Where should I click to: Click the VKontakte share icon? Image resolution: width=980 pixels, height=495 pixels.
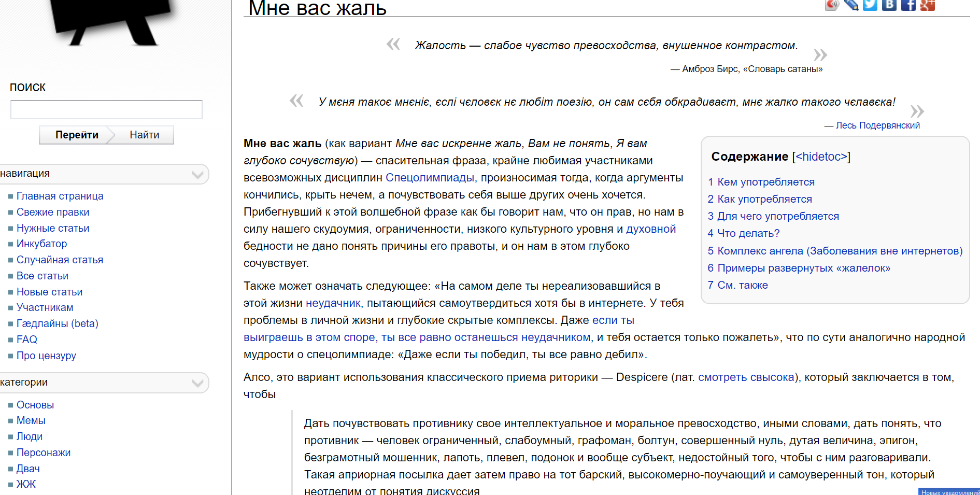(x=889, y=4)
